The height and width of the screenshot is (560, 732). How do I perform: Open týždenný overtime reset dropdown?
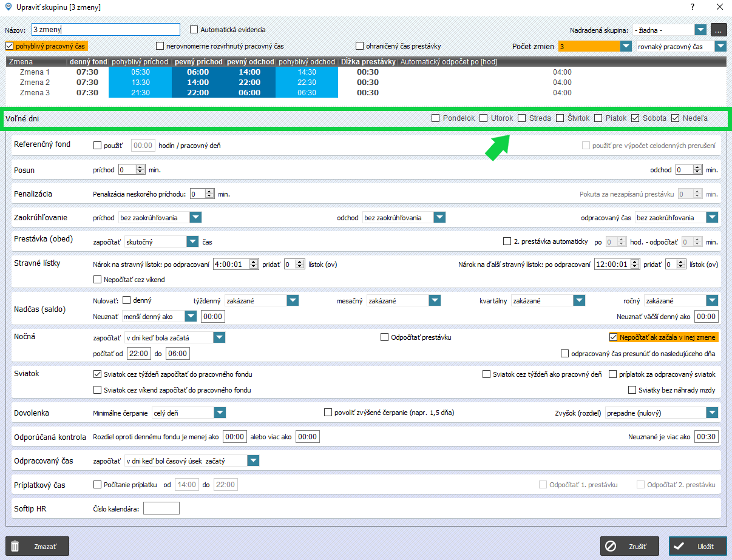293,300
